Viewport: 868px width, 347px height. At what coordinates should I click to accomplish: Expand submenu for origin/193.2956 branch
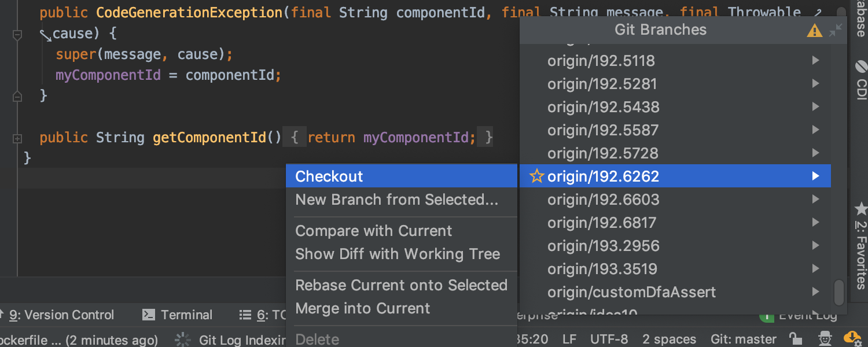click(815, 245)
